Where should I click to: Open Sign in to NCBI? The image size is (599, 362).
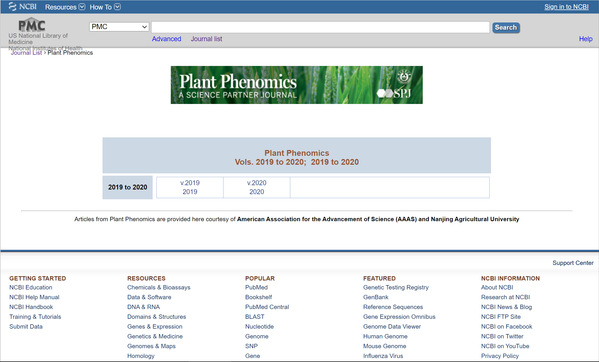pos(566,7)
